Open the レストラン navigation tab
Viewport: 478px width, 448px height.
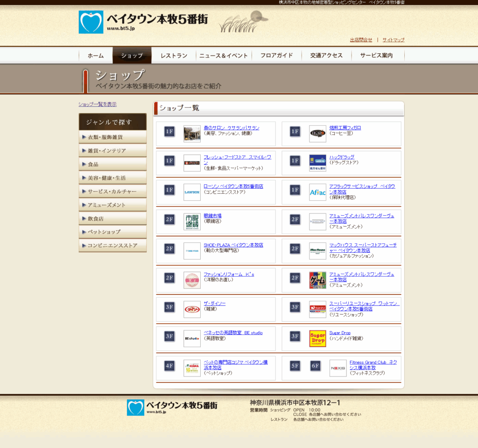pyautogui.click(x=174, y=56)
